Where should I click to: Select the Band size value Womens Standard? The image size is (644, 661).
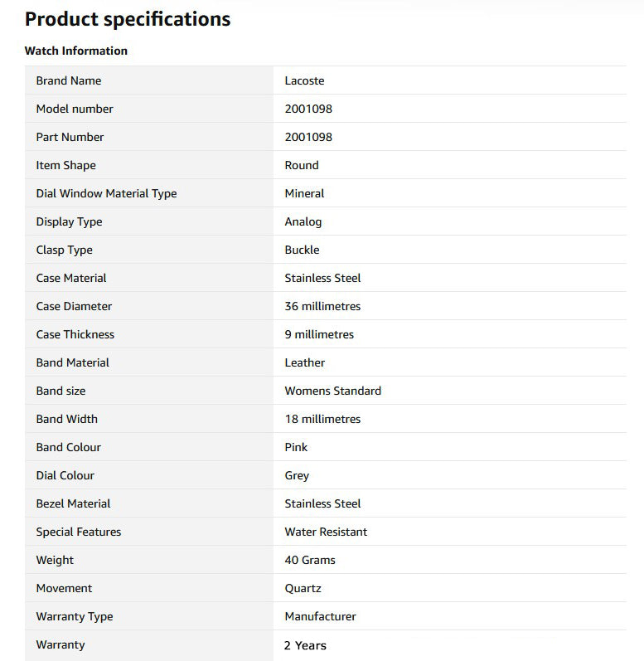(332, 391)
